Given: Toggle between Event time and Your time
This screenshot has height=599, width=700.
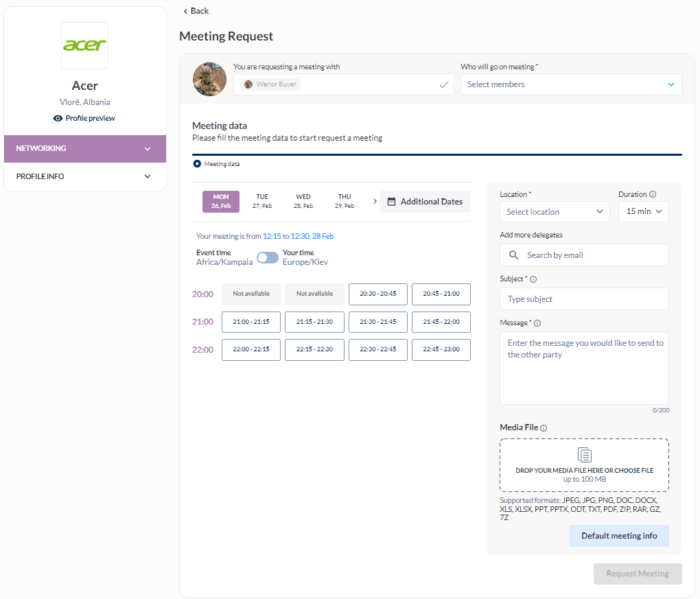Looking at the screenshot, I should pyautogui.click(x=268, y=257).
